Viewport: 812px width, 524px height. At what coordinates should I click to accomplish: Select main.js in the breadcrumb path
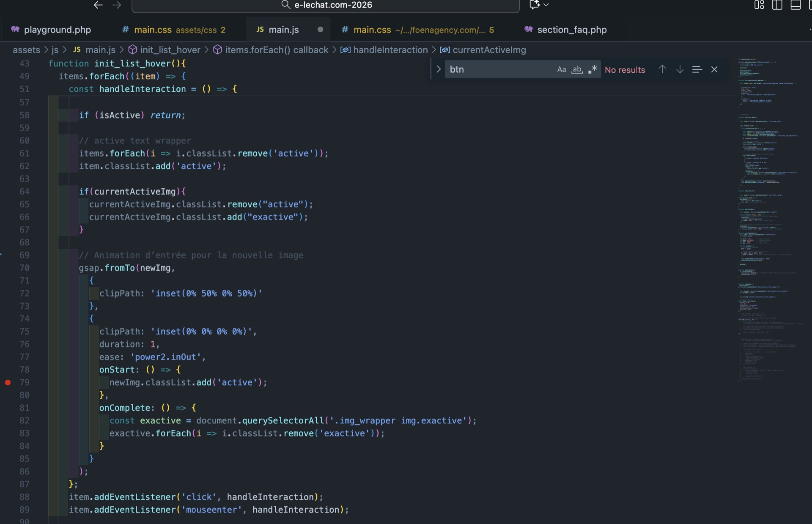(x=100, y=49)
